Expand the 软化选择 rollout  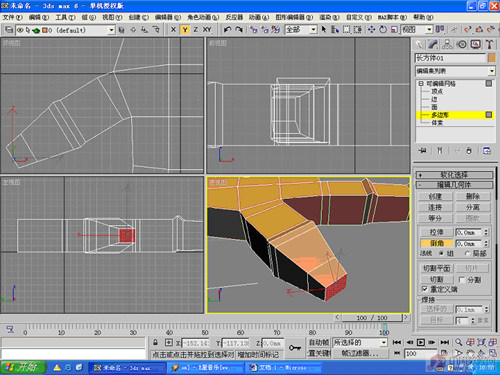(455, 175)
